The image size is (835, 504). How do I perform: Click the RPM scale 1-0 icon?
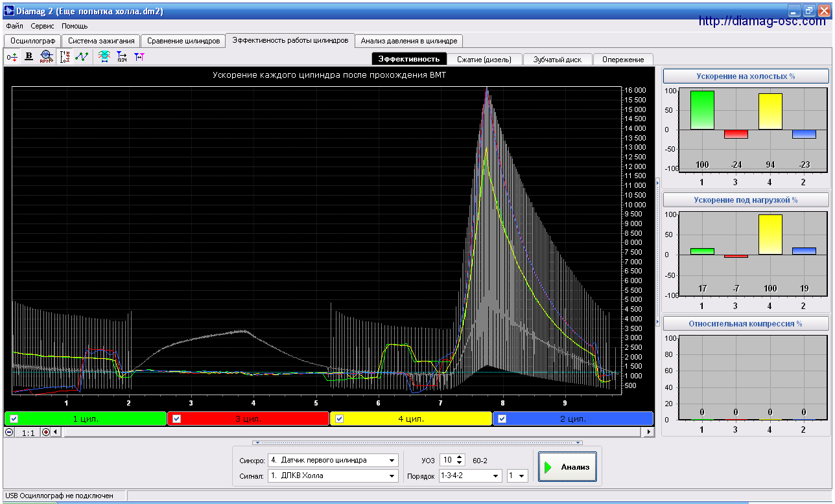point(65,57)
